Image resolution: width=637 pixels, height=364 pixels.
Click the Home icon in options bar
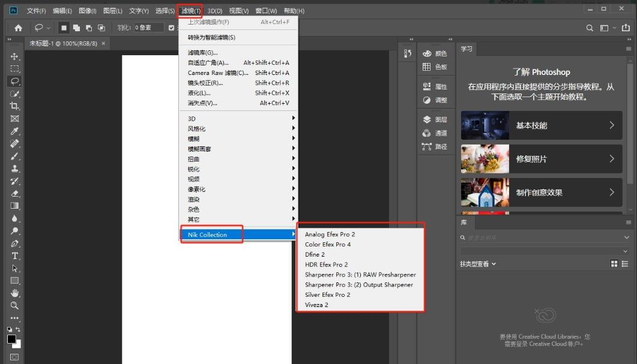(18, 28)
